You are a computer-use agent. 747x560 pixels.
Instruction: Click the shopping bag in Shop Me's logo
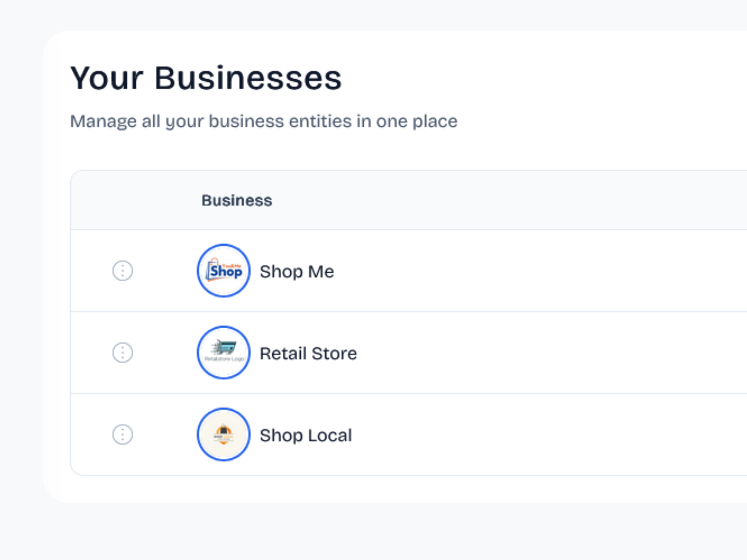(x=213, y=271)
